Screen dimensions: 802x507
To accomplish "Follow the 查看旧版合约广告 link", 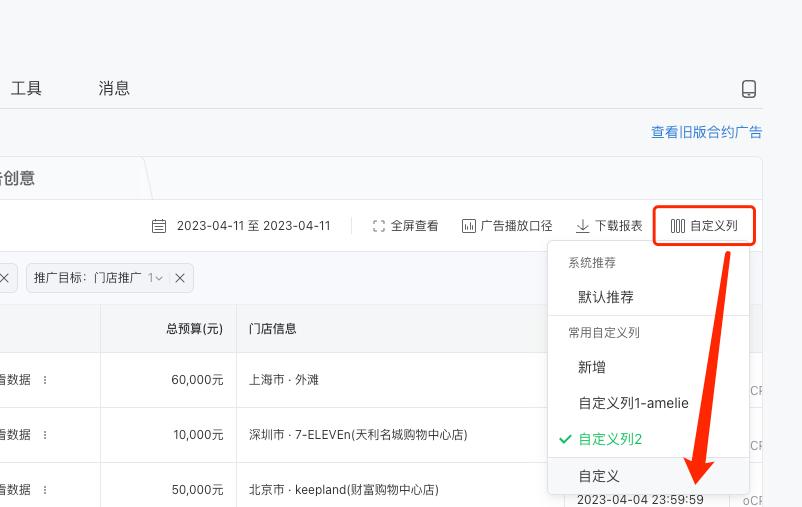I will pos(706,132).
